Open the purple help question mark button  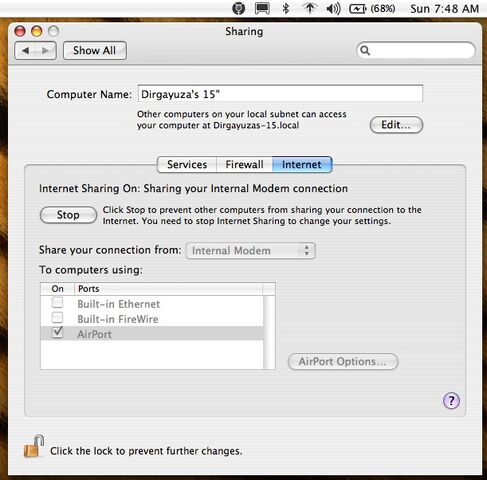[451, 400]
